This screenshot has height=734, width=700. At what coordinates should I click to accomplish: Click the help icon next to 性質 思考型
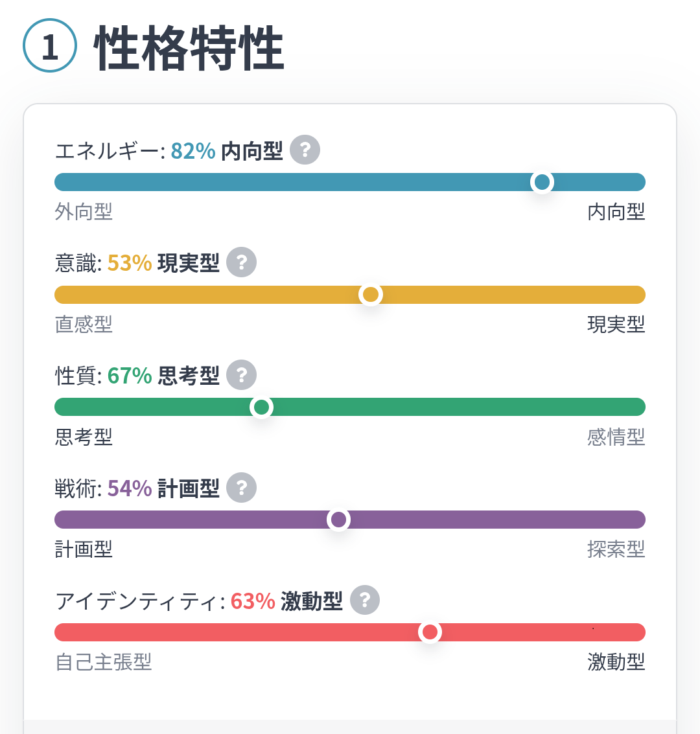tap(241, 375)
